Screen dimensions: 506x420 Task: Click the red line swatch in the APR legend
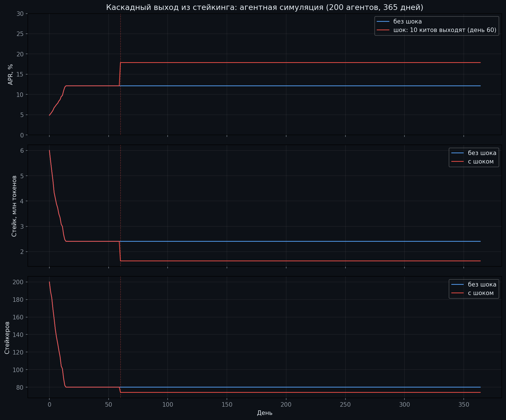(383, 30)
